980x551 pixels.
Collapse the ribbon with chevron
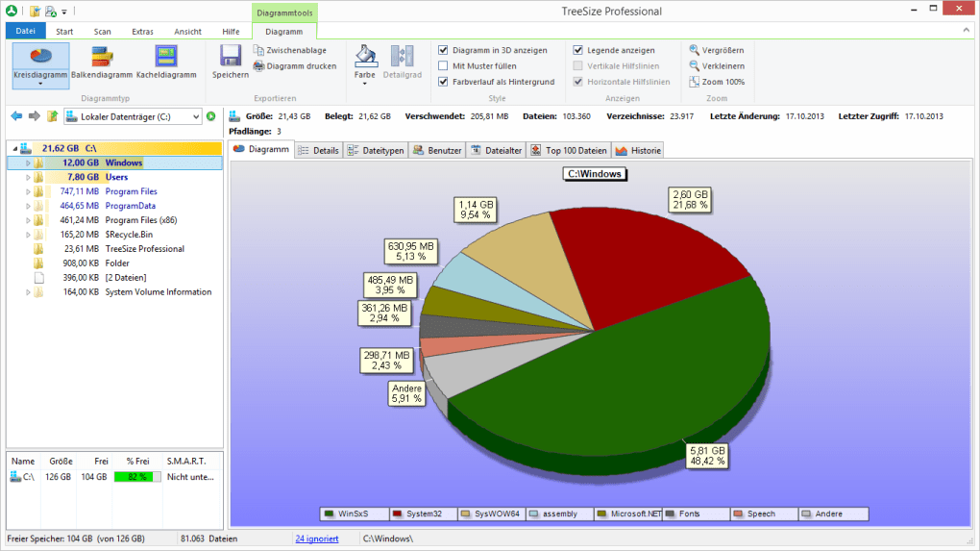pyautogui.click(x=967, y=30)
